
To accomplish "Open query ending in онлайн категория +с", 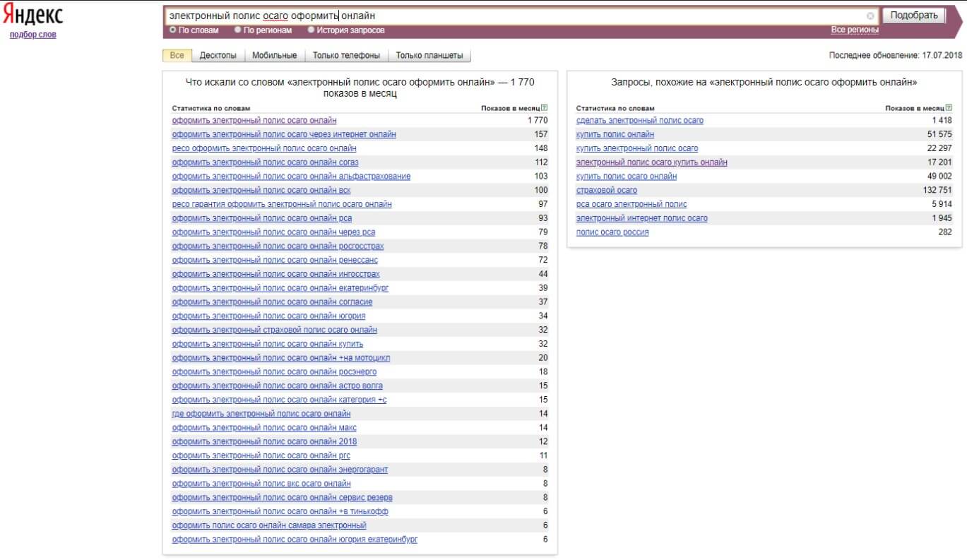I will coord(279,400).
